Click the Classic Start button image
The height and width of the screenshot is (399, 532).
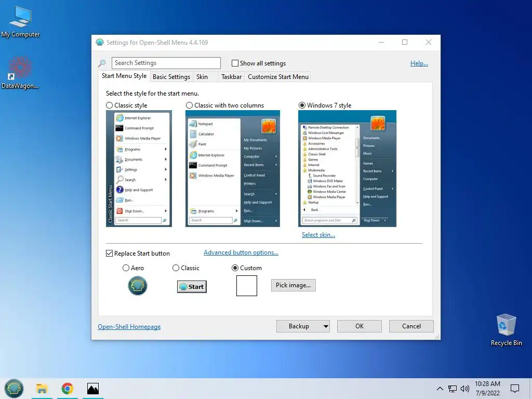pos(192,287)
